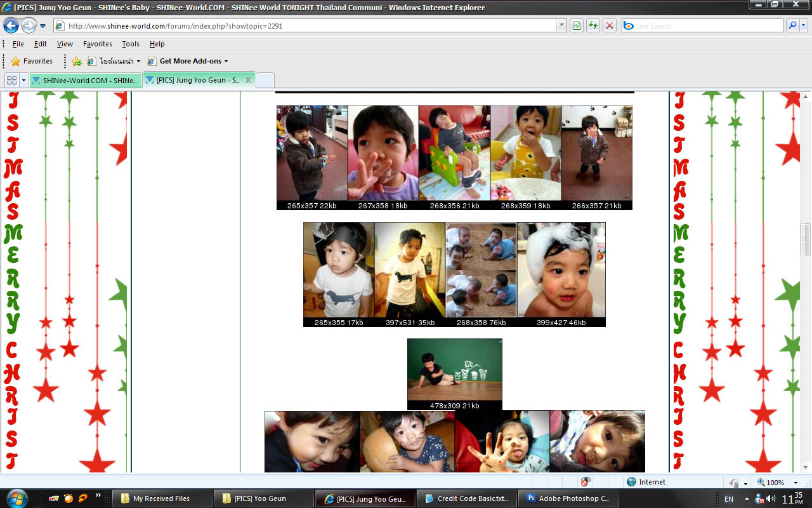Switch to [PICS] Yoo Geun folder window
812x508 pixels.
click(264, 498)
